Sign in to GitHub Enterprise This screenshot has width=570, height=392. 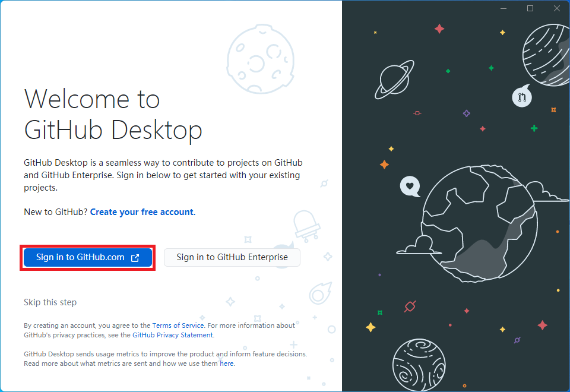tap(232, 257)
